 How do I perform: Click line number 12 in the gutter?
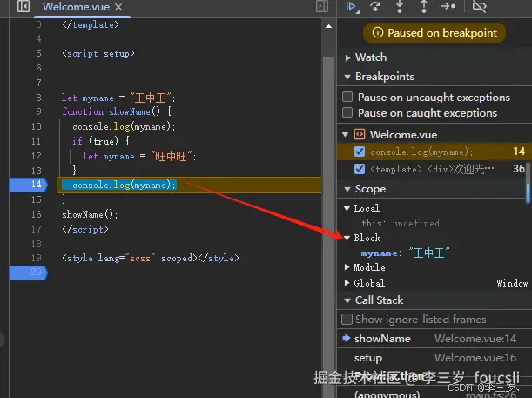click(x=37, y=156)
